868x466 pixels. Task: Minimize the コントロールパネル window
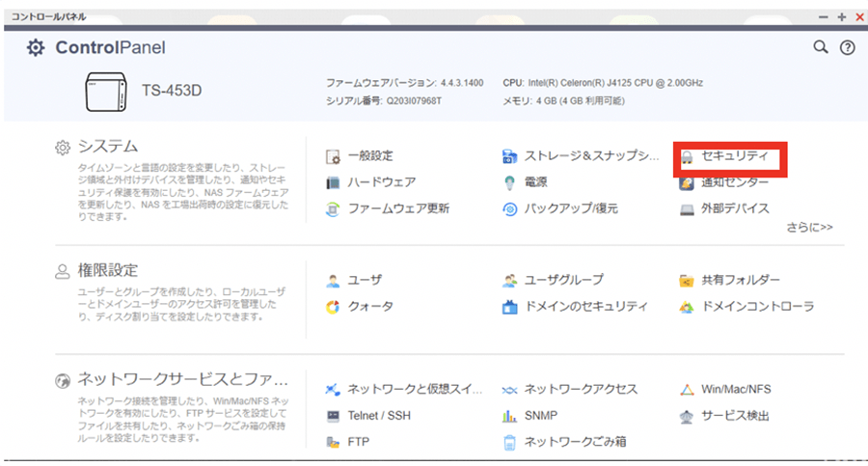824,17
